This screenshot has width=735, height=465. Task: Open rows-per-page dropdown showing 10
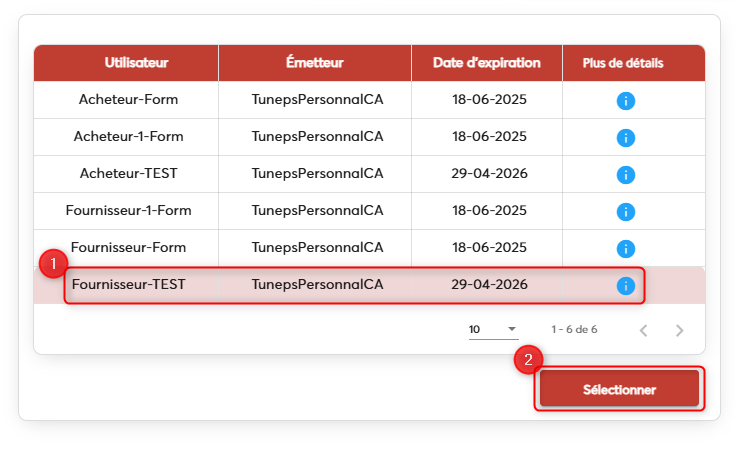tap(493, 329)
